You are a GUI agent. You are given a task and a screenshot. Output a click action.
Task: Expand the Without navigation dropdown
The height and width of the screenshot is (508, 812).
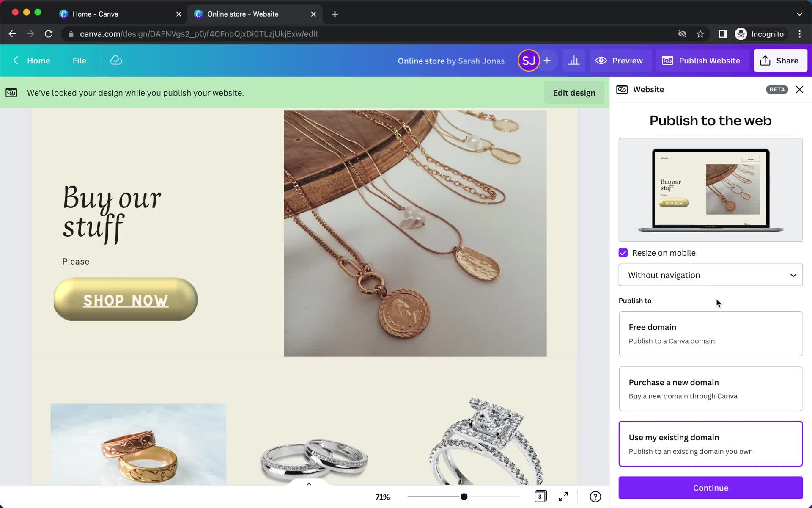coord(711,275)
